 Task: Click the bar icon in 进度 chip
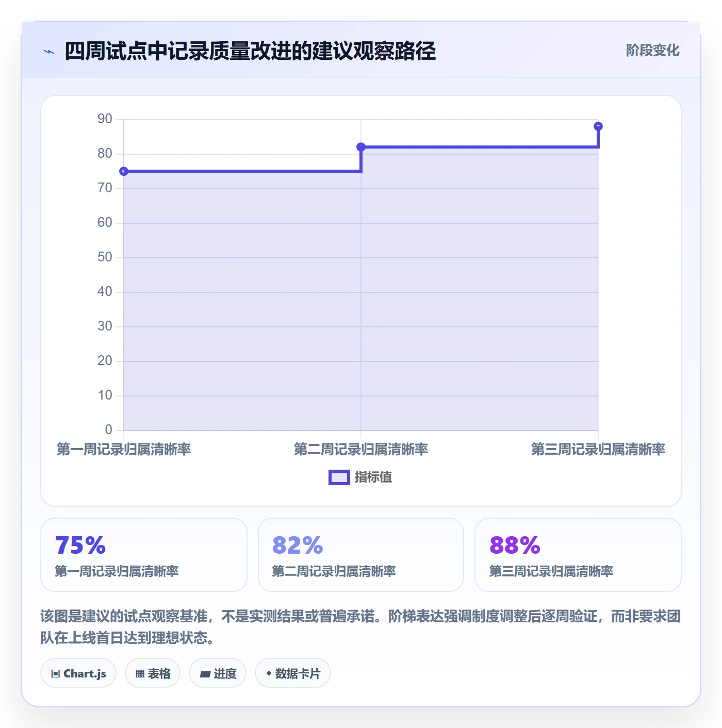205,674
